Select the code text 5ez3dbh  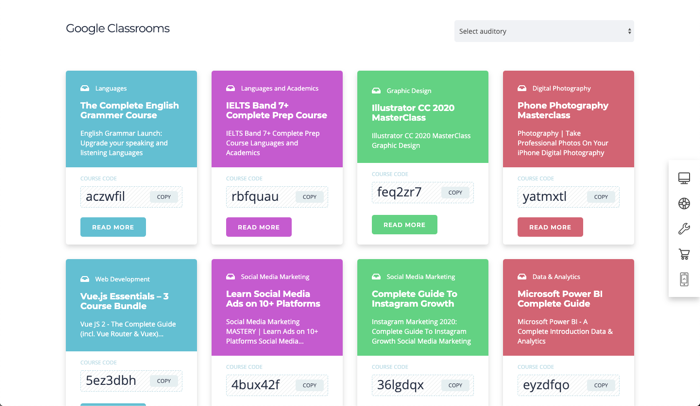pyautogui.click(x=111, y=381)
